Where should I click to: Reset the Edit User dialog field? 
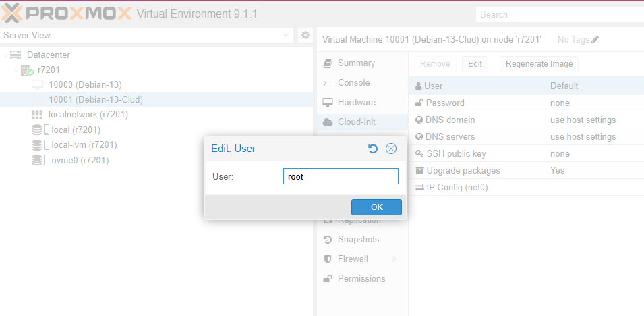pos(373,149)
